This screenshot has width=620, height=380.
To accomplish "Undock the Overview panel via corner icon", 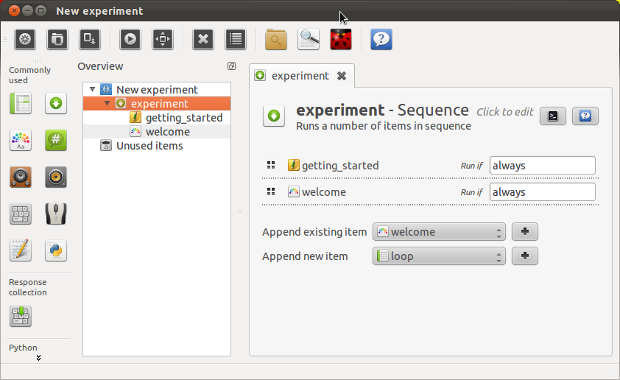I will 231,66.
